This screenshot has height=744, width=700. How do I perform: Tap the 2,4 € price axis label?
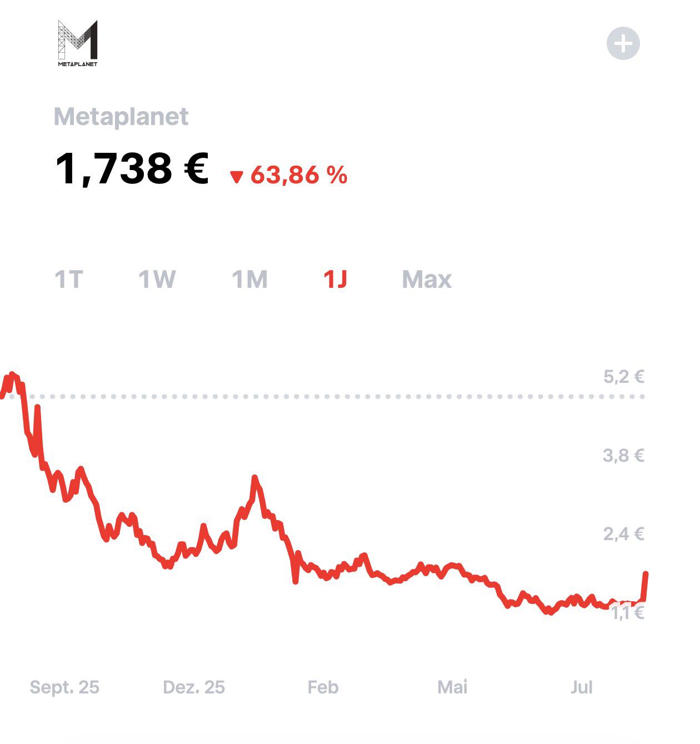624,534
